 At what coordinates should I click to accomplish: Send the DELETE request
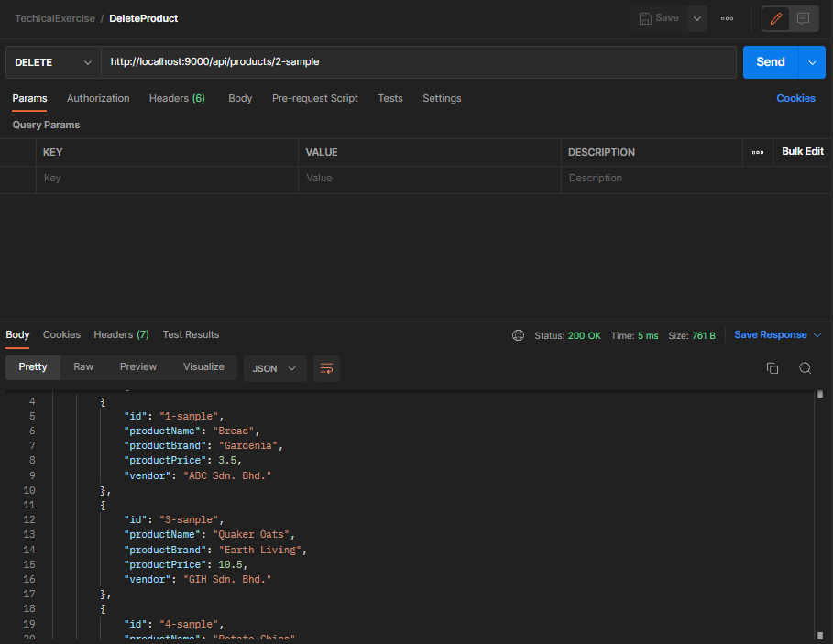[x=771, y=62]
